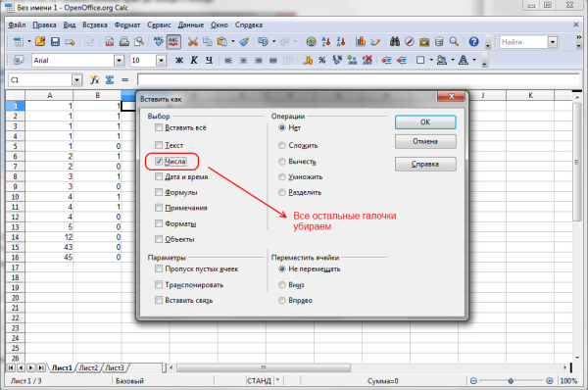Open the Function Wizard fx icon
The width and height of the screenshot is (588, 390).
click(x=94, y=80)
